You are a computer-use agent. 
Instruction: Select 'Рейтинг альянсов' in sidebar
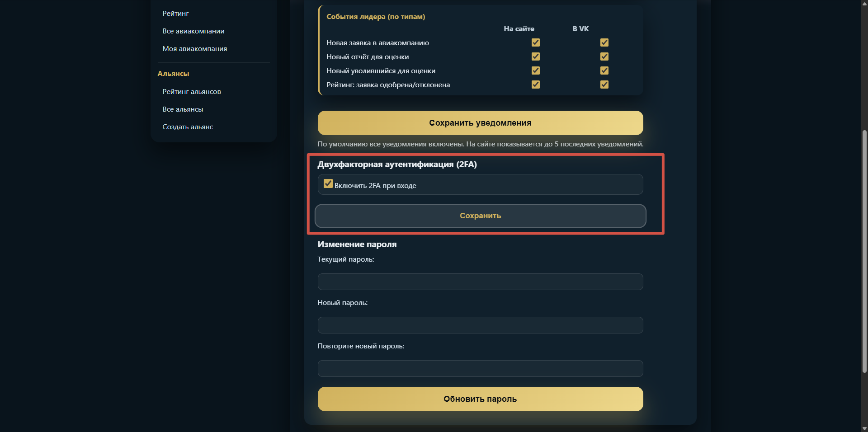coord(192,91)
